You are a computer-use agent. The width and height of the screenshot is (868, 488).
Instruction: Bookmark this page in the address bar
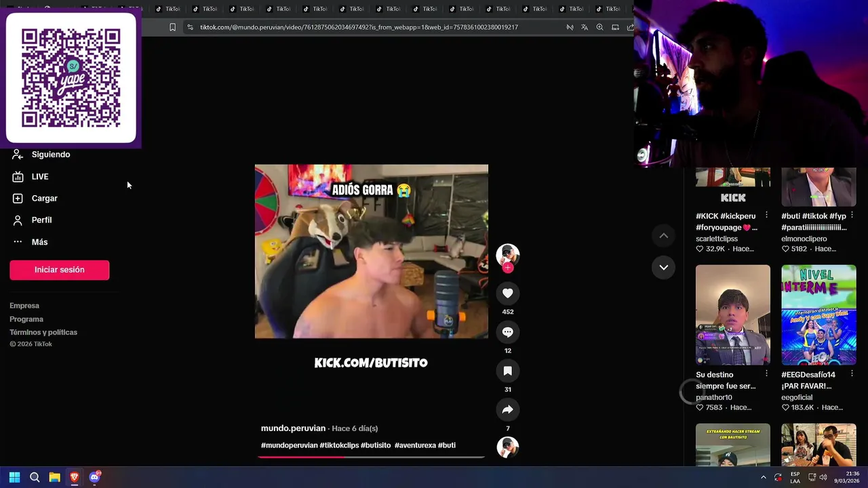(172, 27)
